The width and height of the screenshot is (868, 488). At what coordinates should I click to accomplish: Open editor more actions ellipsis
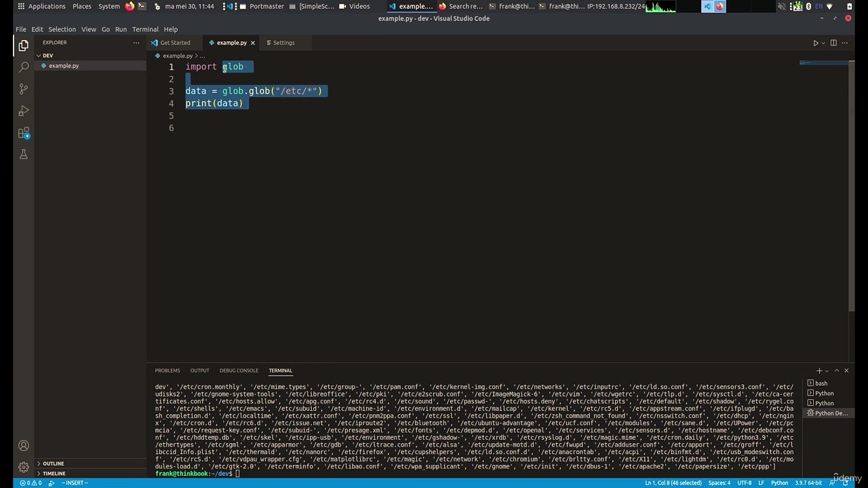click(844, 43)
